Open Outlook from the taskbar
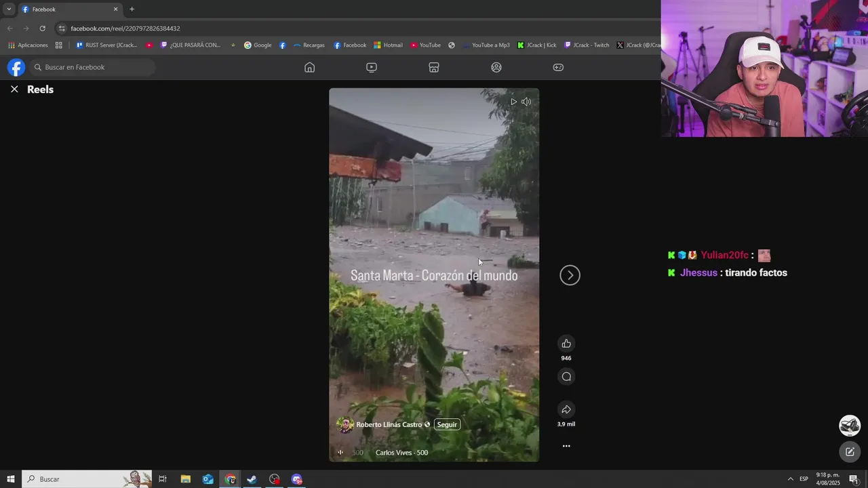The height and width of the screenshot is (488, 868). coord(208,479)
